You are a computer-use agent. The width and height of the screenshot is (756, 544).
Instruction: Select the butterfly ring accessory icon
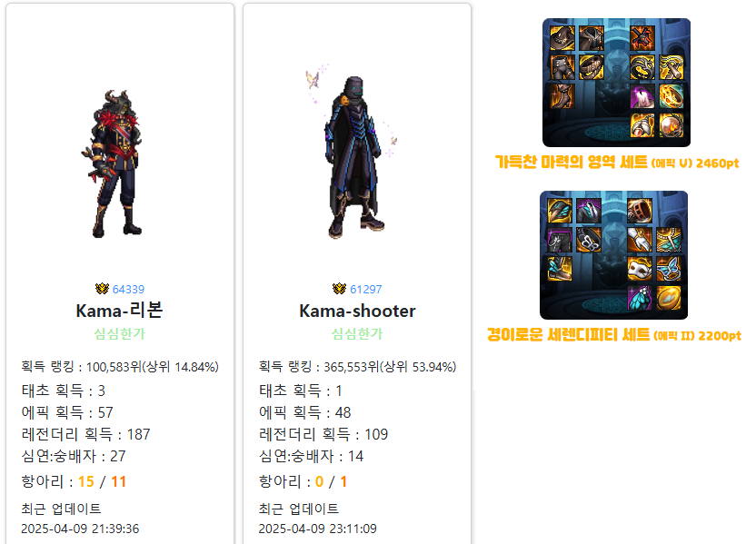coord(668,269)
